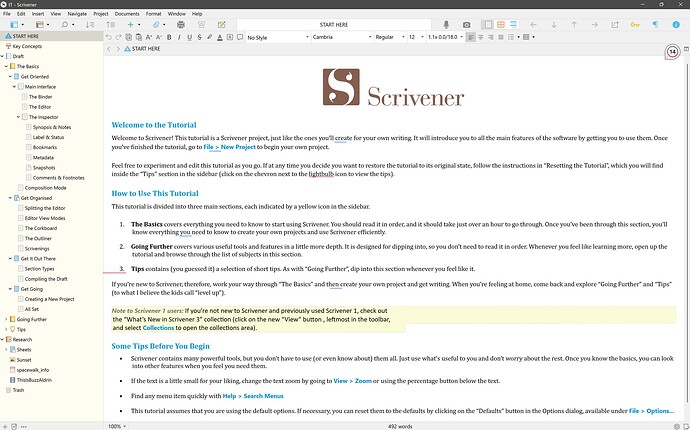Switch to Corkboard view mode

click(x=501, y=25)
